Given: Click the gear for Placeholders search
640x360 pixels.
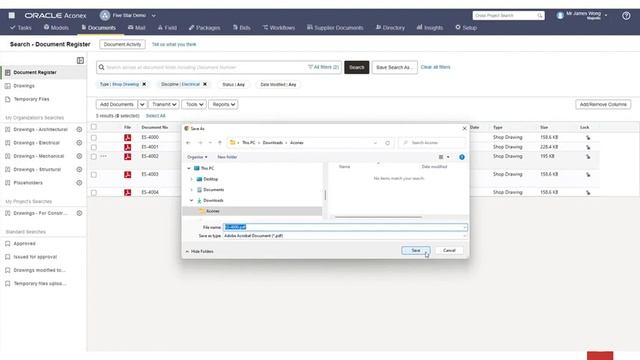Looking at the screenshot, I should [79, 183].
